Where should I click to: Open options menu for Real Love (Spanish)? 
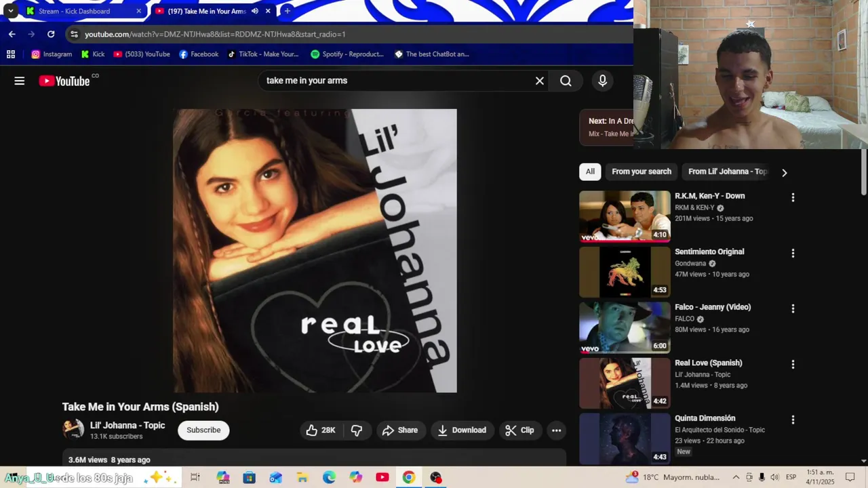click(793, 364)
